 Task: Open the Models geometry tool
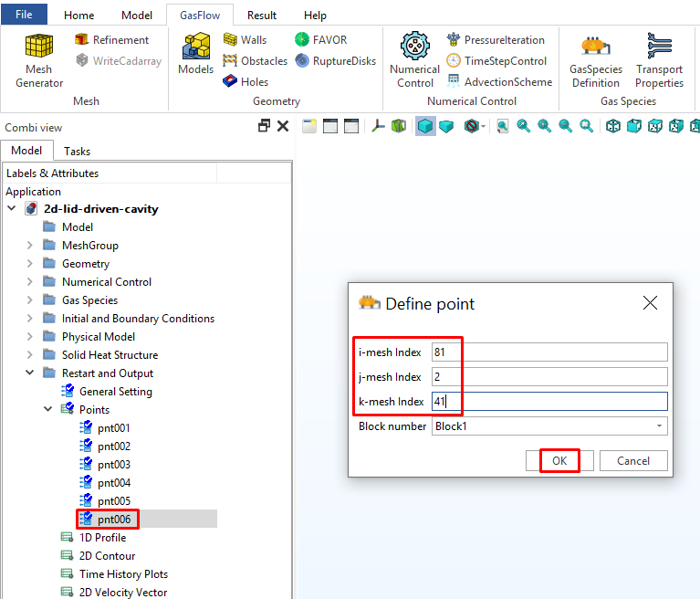click(x=195, y=55)
